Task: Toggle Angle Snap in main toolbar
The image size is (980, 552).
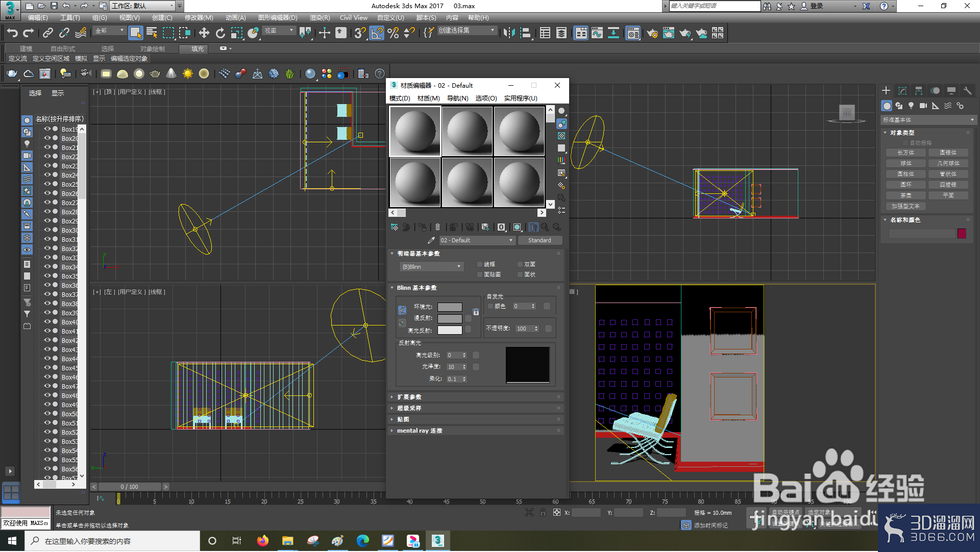Action: [x=377, y=33]
